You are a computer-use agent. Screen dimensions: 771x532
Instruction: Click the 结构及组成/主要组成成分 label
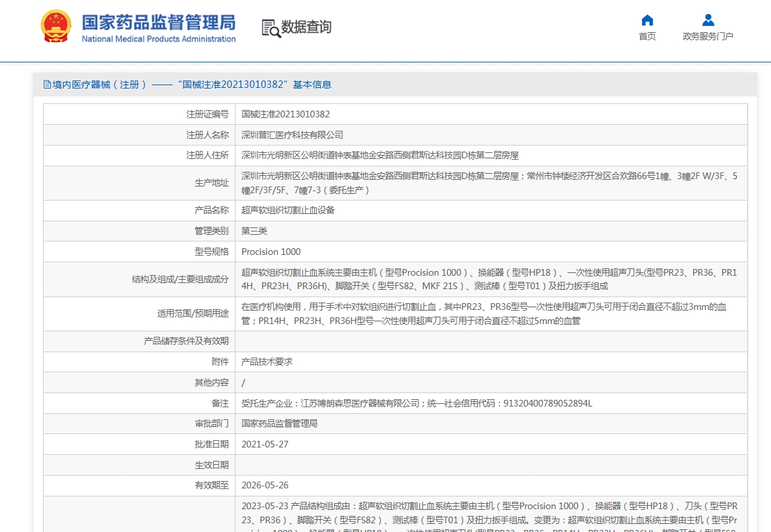point(181,279)
